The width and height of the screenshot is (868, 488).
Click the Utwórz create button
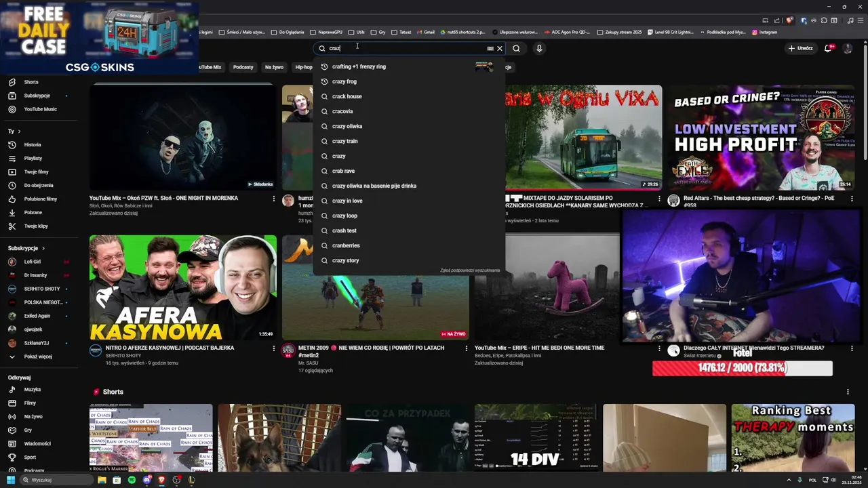[x=800, y=48]
